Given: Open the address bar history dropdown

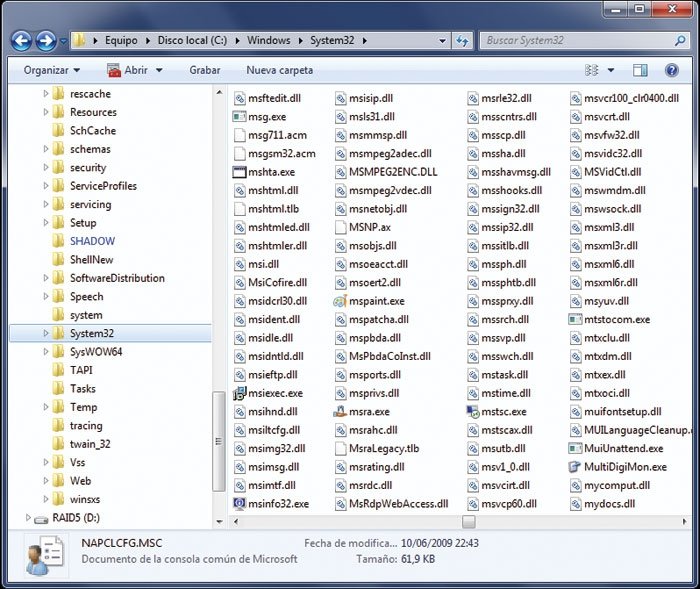Looking at the screenshot, I should click(442, 41).
